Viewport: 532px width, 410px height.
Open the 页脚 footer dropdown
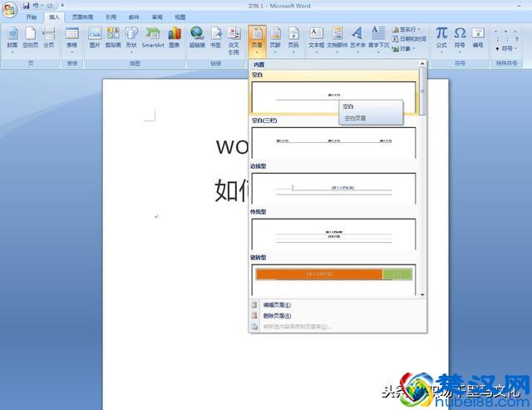(x=275, y=37)
